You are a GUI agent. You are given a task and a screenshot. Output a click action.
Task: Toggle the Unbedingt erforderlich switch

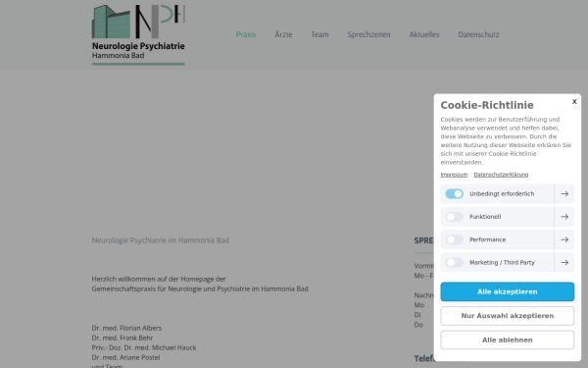[x=454, y=193]
